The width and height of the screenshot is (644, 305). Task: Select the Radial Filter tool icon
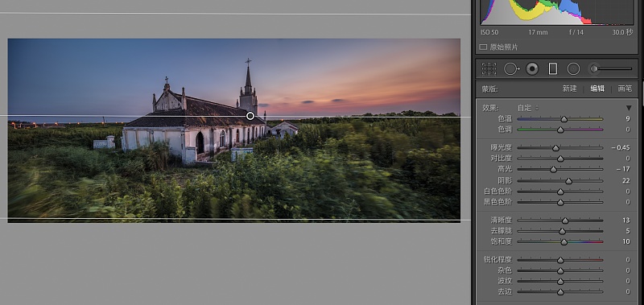click(x=573, y=68)
